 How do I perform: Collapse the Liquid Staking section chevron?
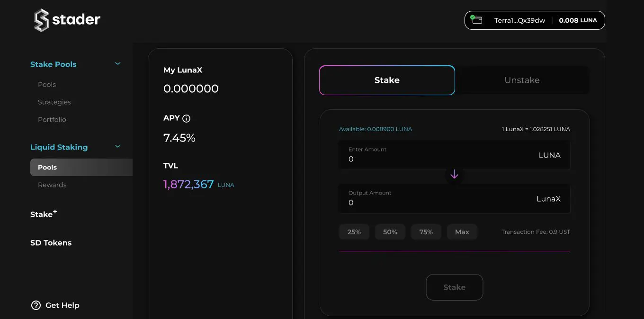[118, 146]
